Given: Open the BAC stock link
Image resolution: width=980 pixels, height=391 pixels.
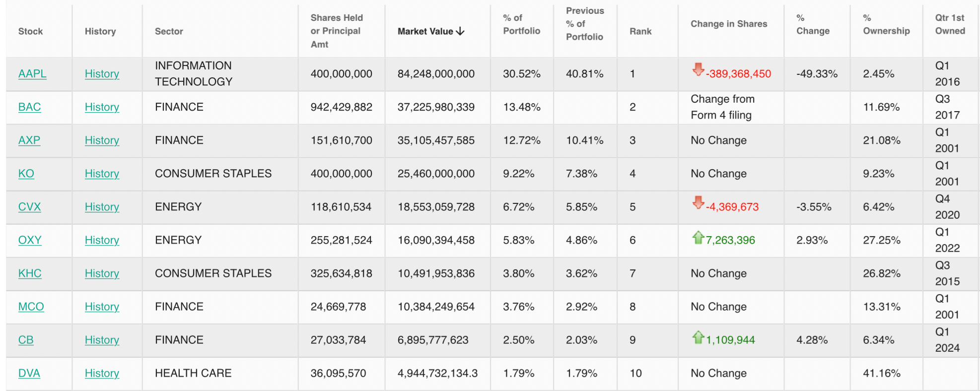Looking at the screenshot, I should 29,107.
